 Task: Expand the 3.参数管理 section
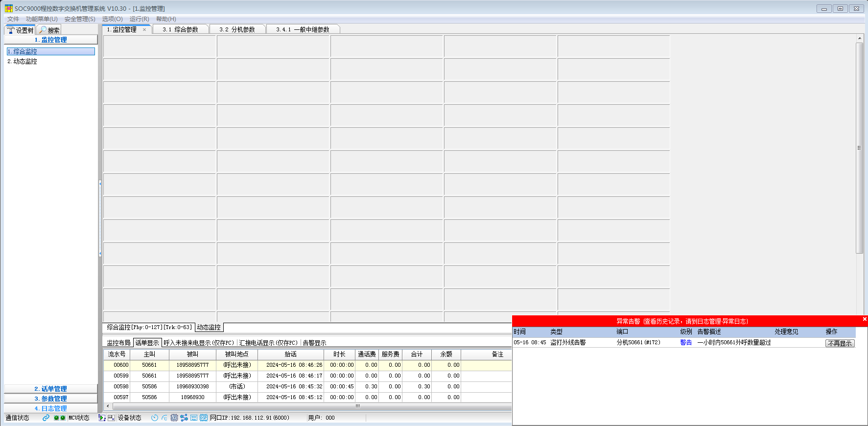tap(50, 399)
